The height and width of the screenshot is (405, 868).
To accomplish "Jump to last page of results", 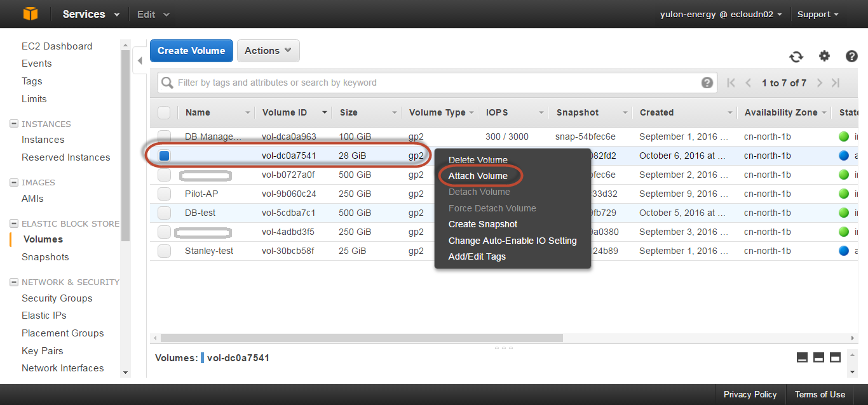I will tap(836, 83).
